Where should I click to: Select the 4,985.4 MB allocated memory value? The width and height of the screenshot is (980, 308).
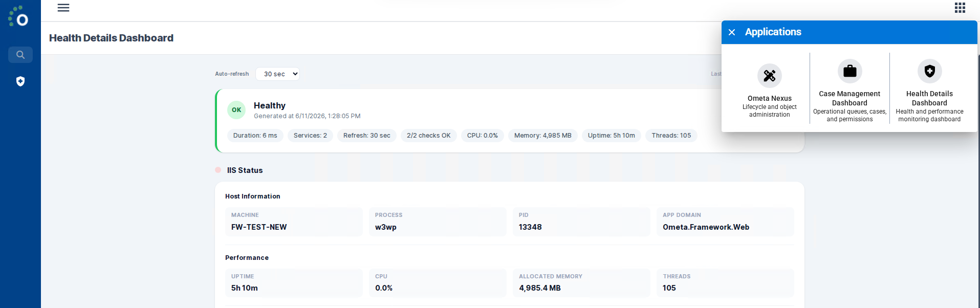(x=540, y=288)
